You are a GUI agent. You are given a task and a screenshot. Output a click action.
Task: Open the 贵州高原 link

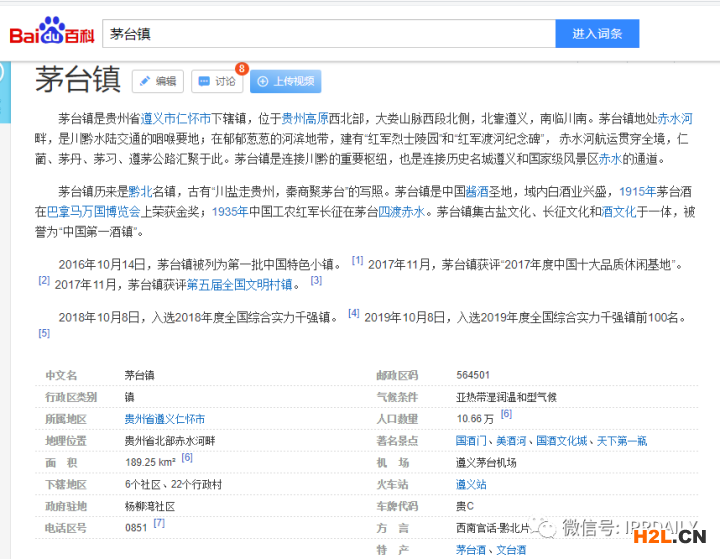[x=307, y=118]
